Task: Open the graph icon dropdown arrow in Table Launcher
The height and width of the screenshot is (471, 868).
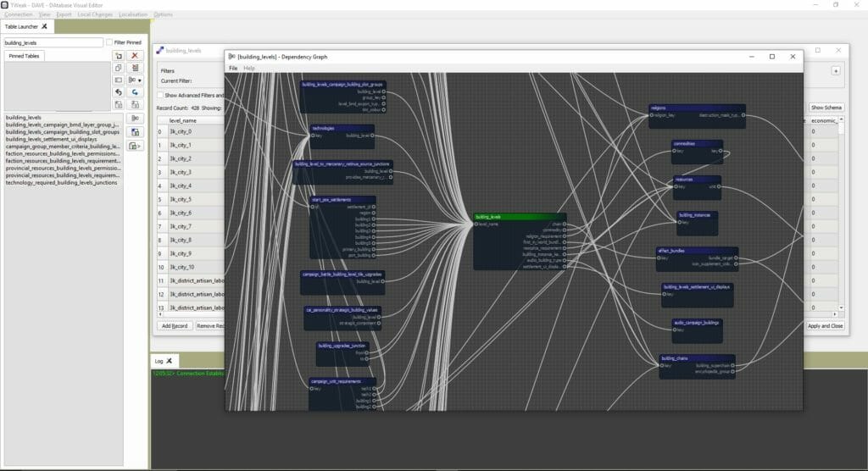Action: click(139, 80)
